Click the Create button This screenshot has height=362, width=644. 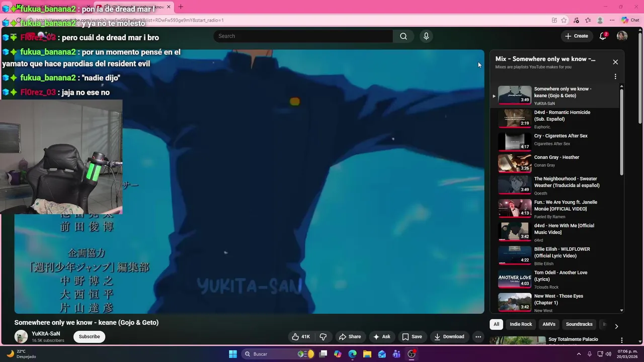tap(577, 36)
